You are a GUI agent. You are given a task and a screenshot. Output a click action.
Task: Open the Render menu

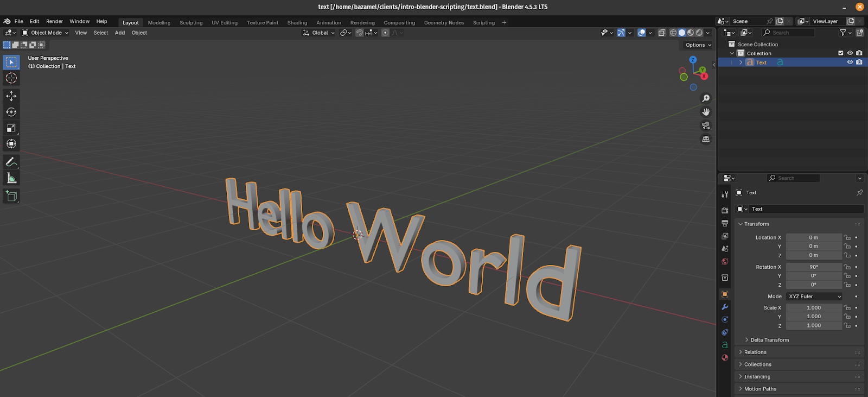[x=54, y=22]
